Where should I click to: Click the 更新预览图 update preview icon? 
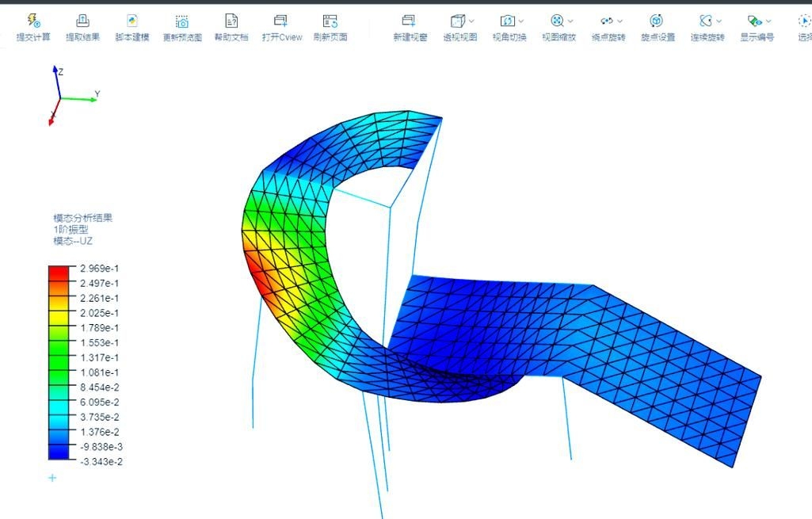(182, 21)
